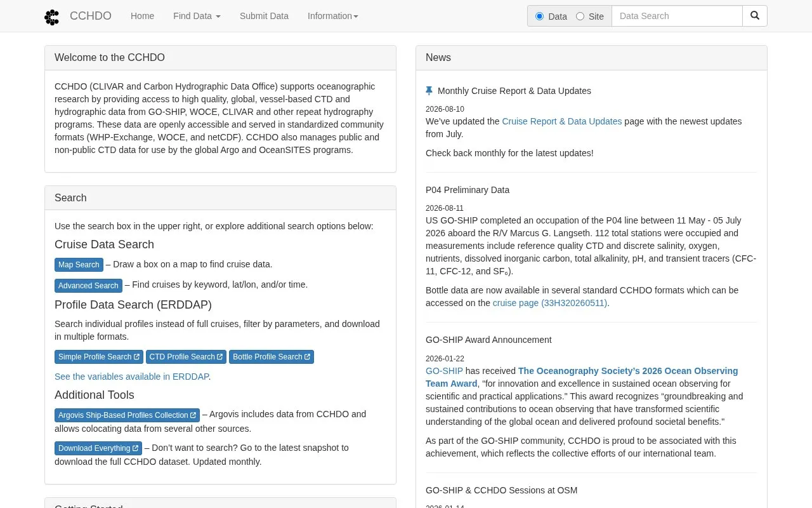The image size is (812, 508).
Task: Follow the GO-SHIP link in award announcement
Action: (444, 371)
